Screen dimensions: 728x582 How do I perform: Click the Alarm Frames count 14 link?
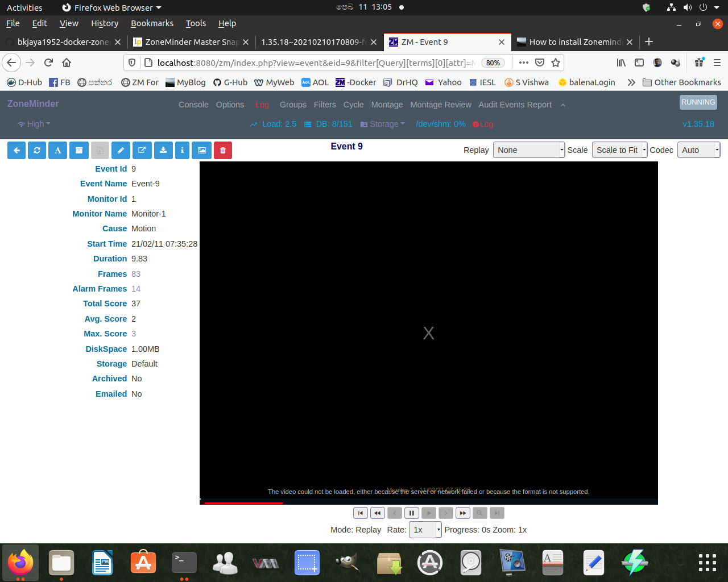(136, 289)
